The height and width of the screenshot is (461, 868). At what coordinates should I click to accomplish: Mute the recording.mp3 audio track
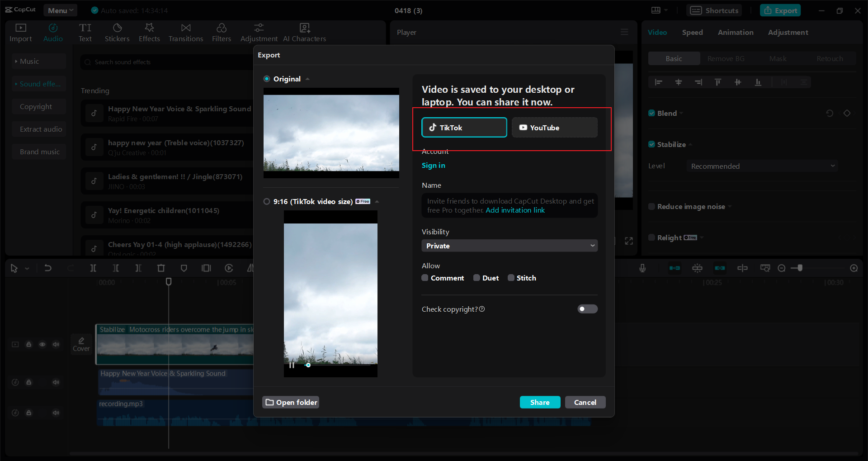pyautogui.click(x=56, y=413)
